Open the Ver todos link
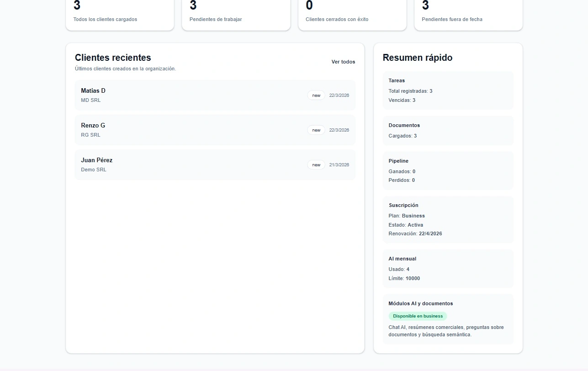Image resolution: width=588 pixels, height=371 pixels. pos(343,62)
